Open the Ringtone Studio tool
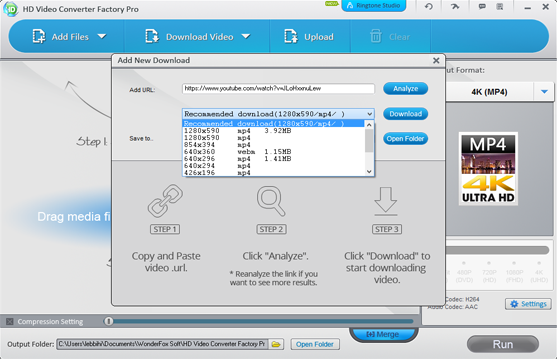The height and width of the screenshot is (360, 557). pos(373,6)
